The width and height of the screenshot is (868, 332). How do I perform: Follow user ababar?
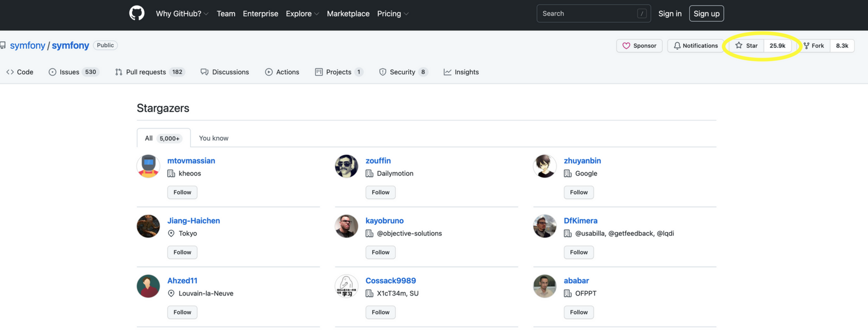pyautogui.click(x=579, y=312)
